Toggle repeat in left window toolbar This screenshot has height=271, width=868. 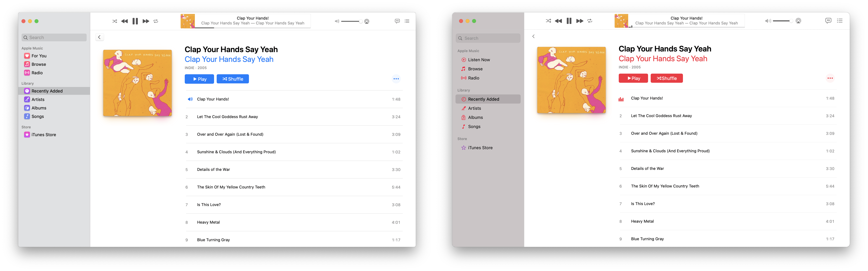pyautogui.click(x=156, y=21)
